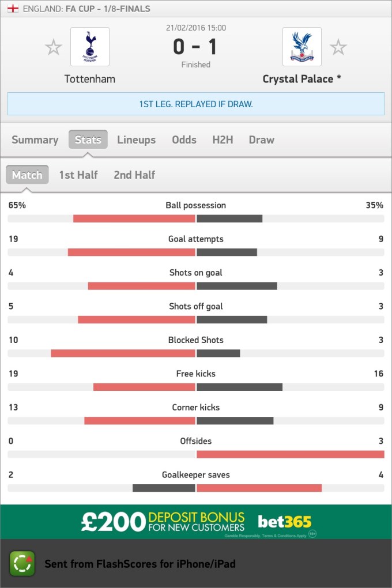Screen dimensions: 392x588
Task: Tap the Ball possession bar
Action: coord(196,218)
